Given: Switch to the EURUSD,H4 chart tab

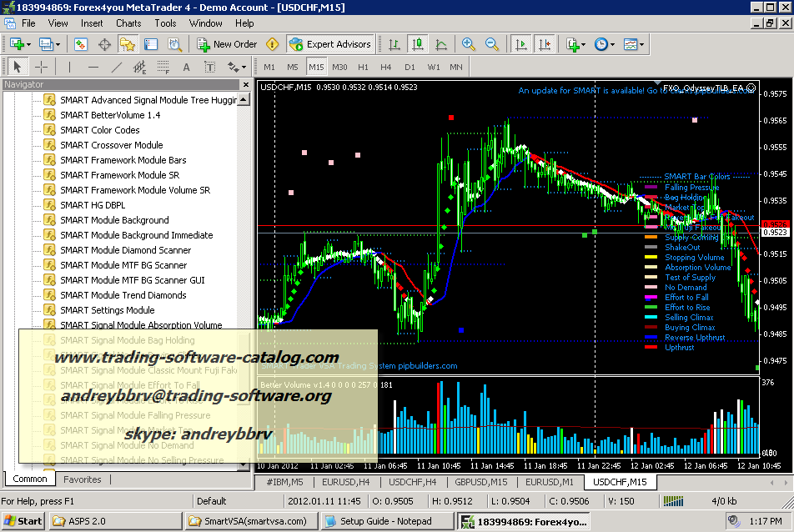Looking at the screenshot, I should [347, 482].
